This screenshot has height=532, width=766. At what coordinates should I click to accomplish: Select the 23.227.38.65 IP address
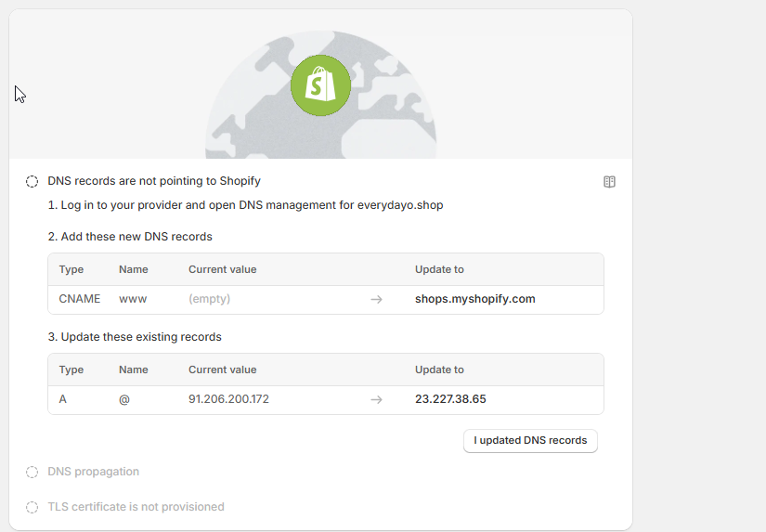pos(450,399)
